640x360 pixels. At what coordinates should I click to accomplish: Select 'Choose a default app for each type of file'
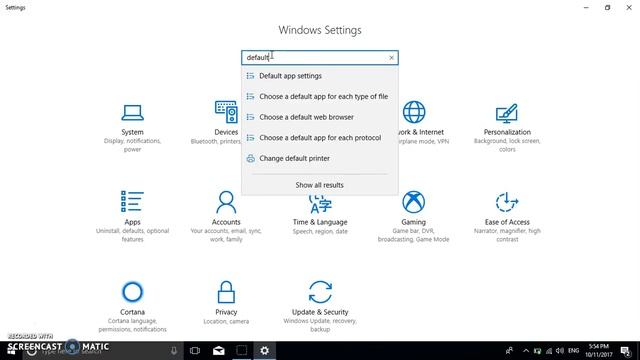click(320, 96)
